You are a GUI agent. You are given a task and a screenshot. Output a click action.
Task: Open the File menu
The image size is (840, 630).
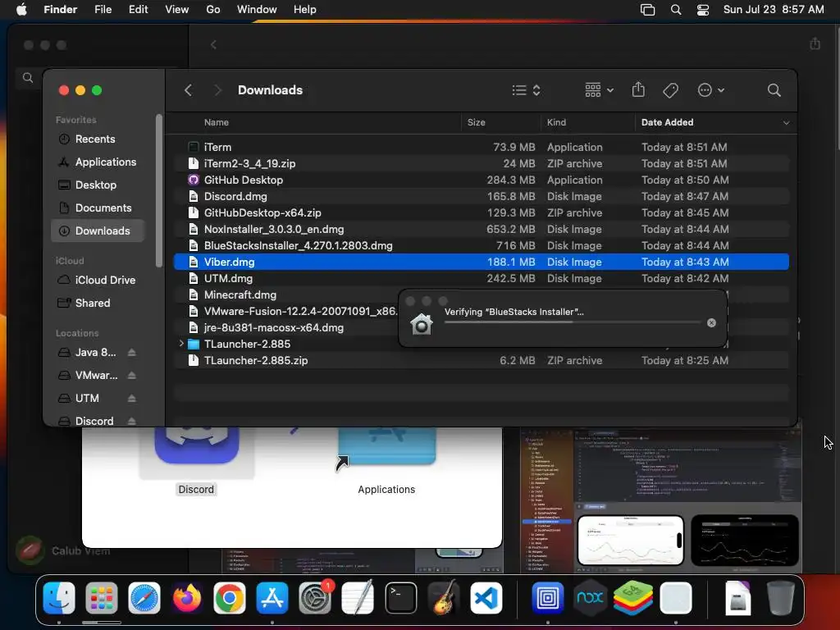pyautogui.click(x=103, y=10)
